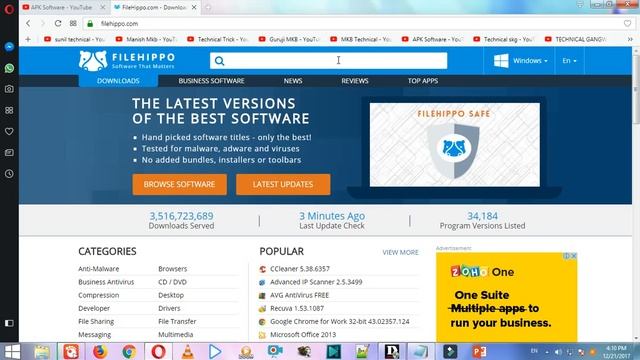
Task: Open personal news from the sidebar
Action: (x=9, y=153)
